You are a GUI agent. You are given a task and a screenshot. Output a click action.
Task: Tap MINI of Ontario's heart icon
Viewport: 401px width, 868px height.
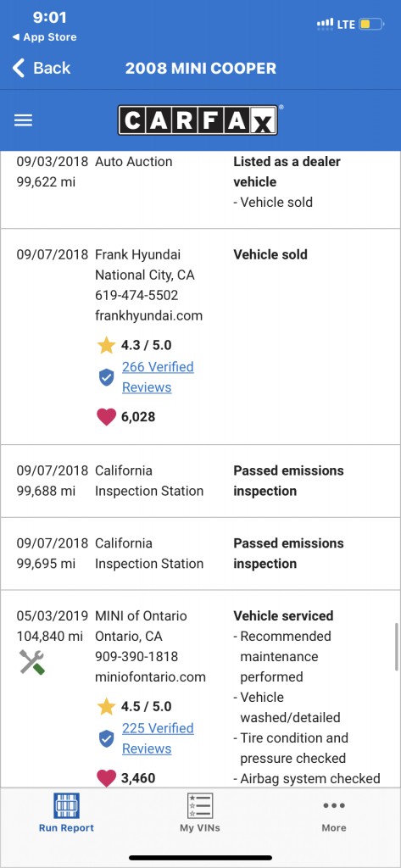106,778
